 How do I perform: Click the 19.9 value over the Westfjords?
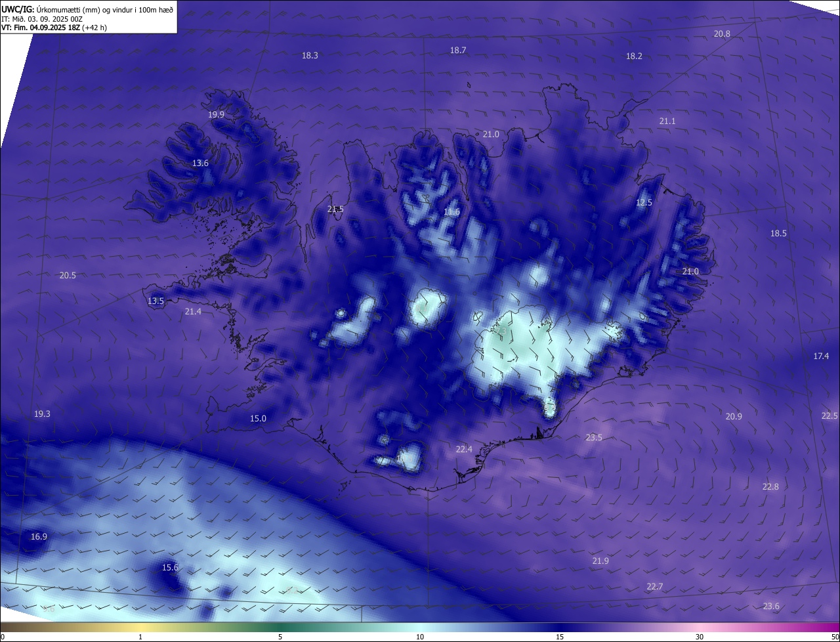(216, 115)
